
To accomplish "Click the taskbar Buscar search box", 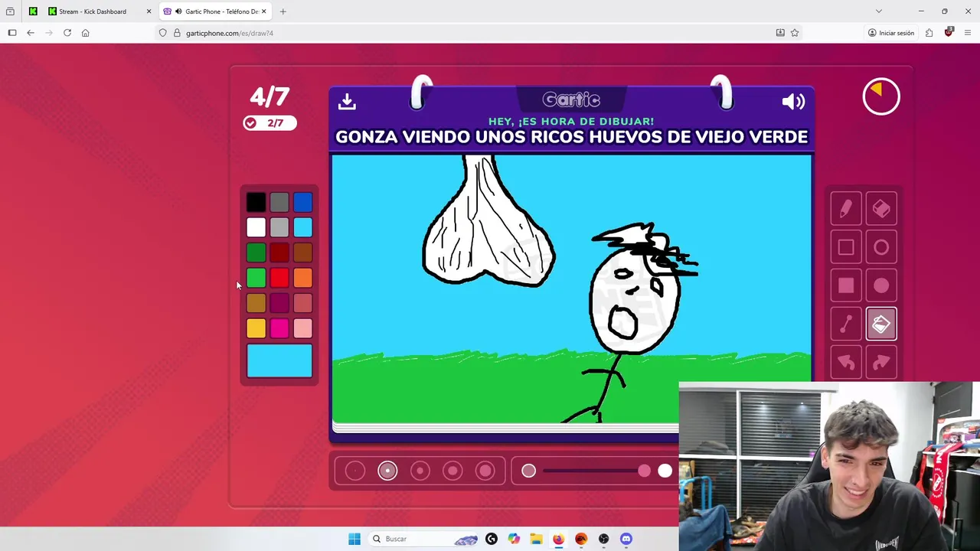I will (425, 539).
